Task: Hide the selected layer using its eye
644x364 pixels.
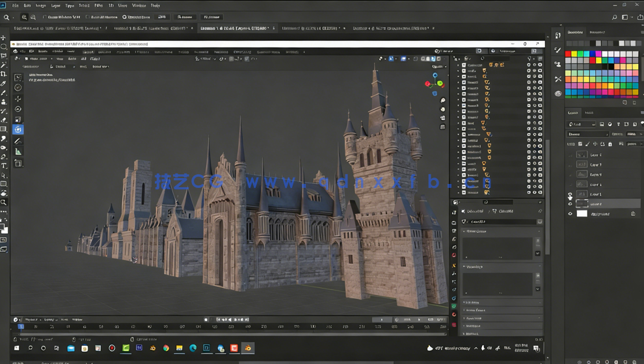Action: click(570, 204)
